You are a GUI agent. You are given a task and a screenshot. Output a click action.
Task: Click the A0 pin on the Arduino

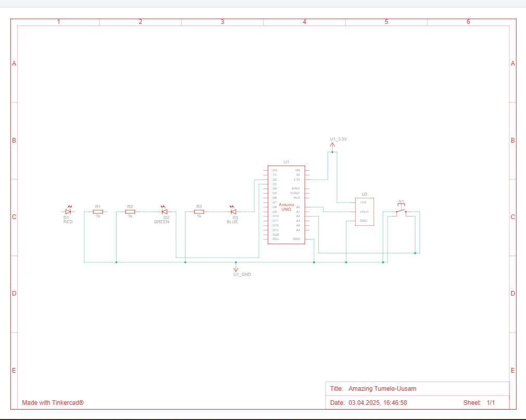point(298,207)
